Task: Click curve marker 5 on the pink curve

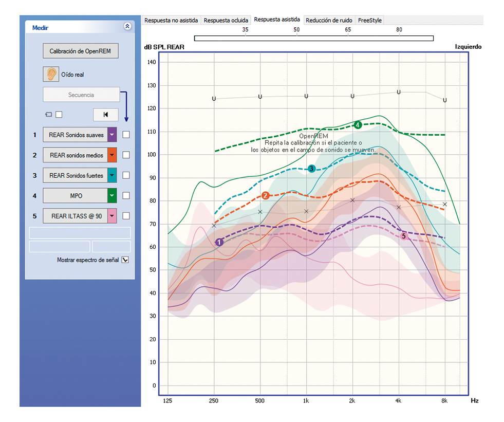Action: pos(404,236)
